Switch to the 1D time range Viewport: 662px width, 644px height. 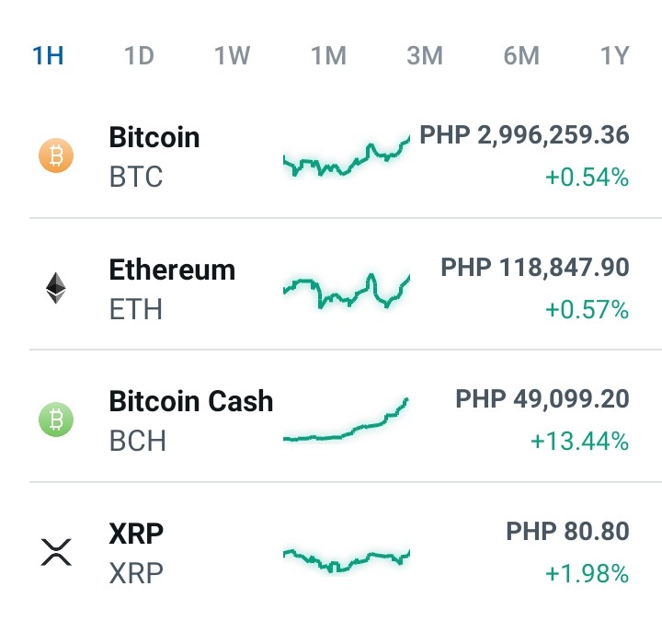[140, 55]
